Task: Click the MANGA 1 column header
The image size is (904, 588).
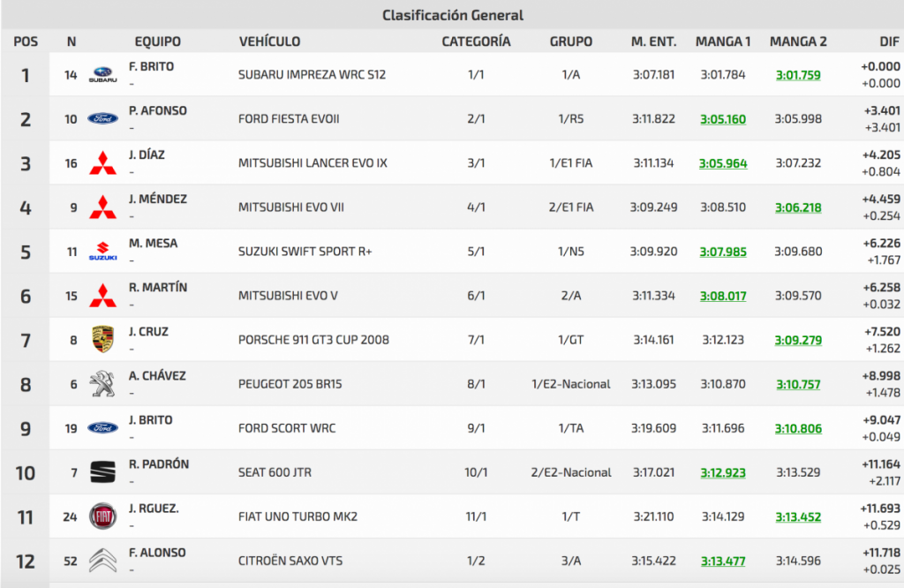Action: 723,41
